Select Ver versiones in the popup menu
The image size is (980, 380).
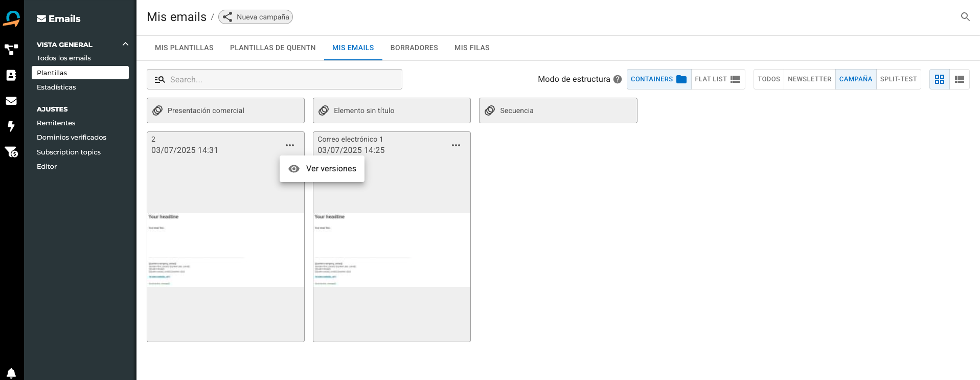(x=322, y=169)
